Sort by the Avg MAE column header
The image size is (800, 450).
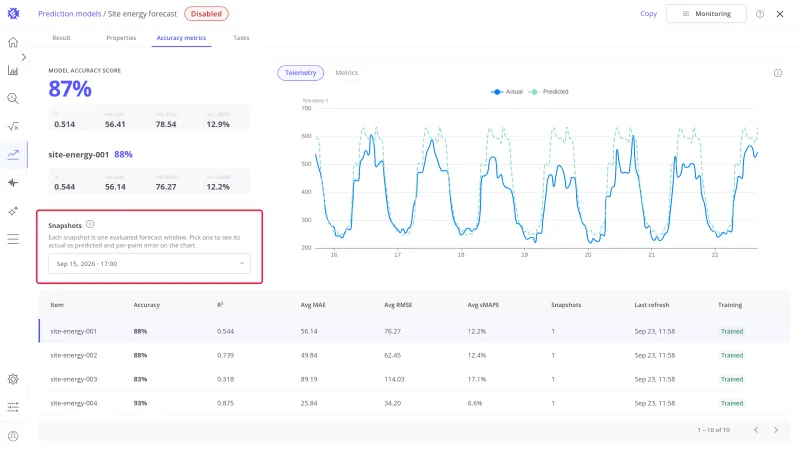tap(313, 305)
